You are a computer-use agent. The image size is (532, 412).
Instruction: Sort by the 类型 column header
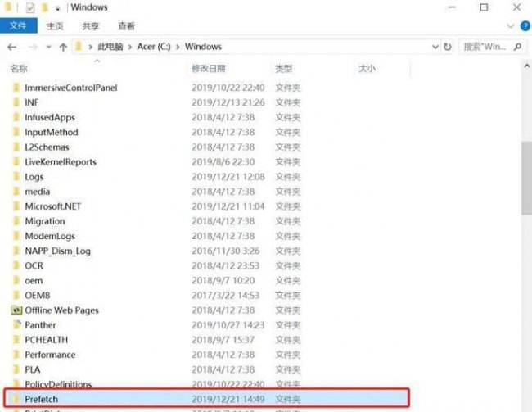click(x=284, y=68)
